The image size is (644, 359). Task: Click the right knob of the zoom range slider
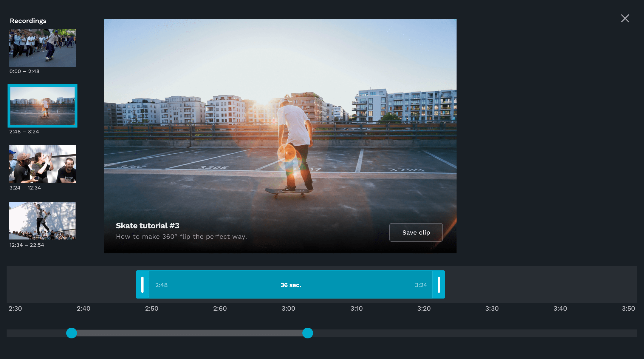(x=308, y=333)
